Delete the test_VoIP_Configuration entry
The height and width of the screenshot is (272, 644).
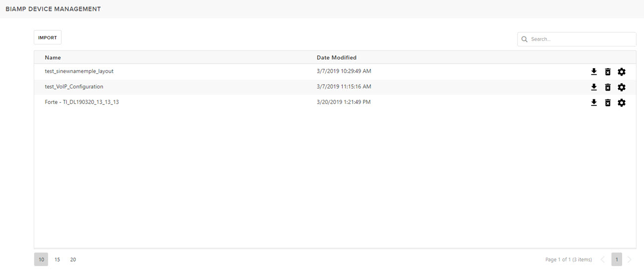coord(608,87)
